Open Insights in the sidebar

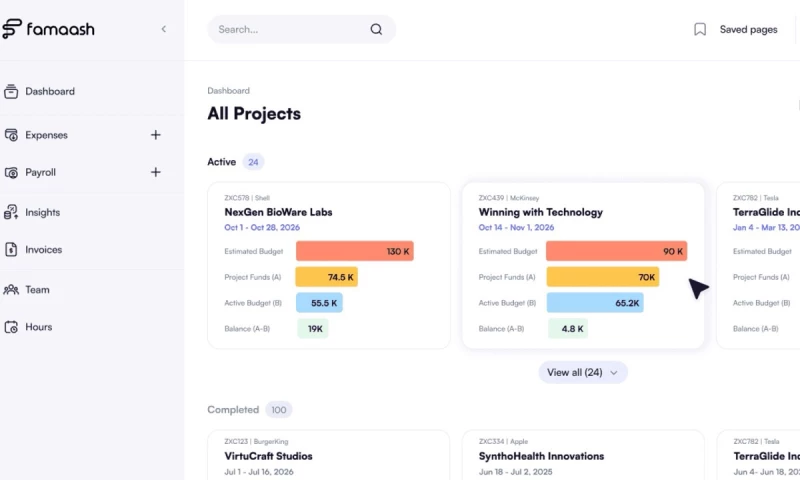point(42,212)
